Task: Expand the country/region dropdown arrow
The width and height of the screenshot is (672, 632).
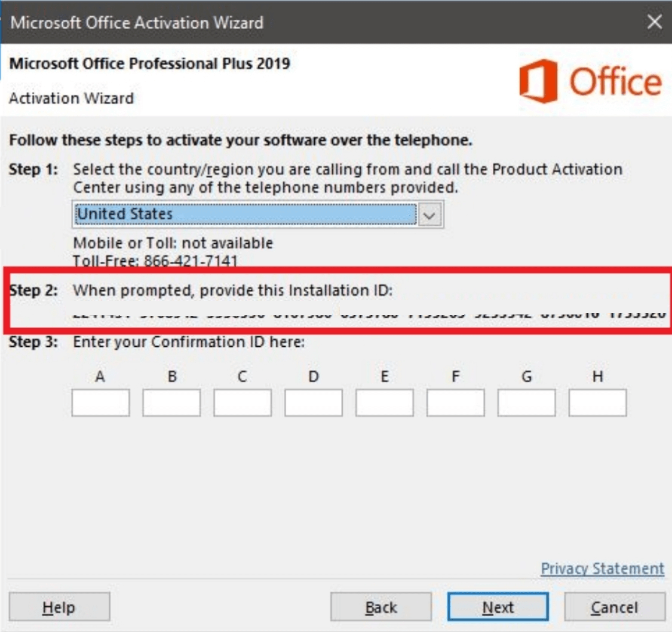Action: (430, 214)
